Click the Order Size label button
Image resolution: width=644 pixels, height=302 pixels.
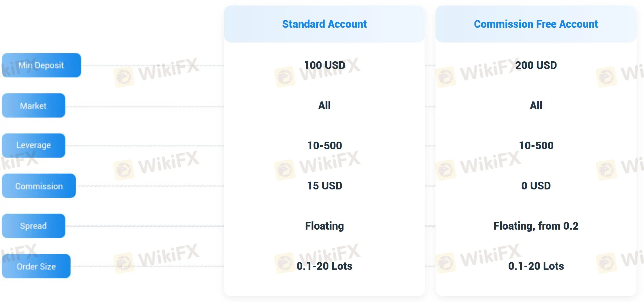(36, 266)
